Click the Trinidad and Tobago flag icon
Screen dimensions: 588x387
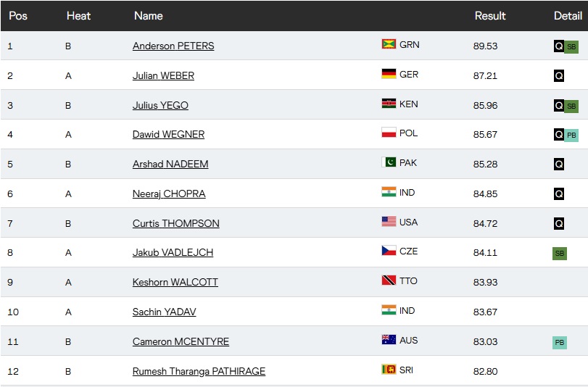click(389, 280)
